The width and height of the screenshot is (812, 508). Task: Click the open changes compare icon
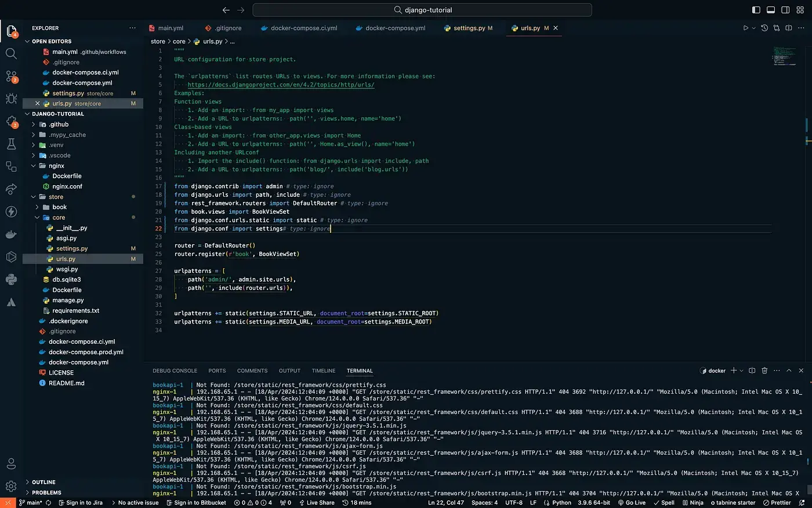pos(777,28)
